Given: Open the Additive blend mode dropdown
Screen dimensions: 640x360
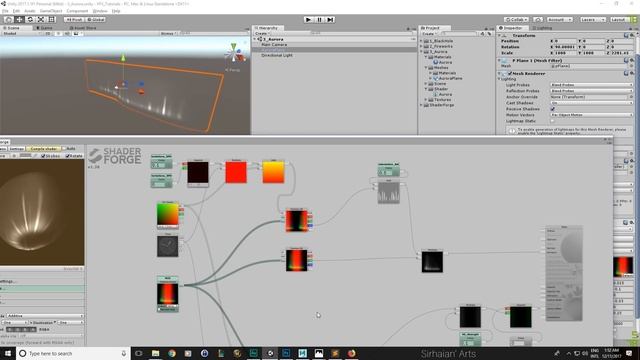Looking at the screenshot, I should tap(45, 316).
